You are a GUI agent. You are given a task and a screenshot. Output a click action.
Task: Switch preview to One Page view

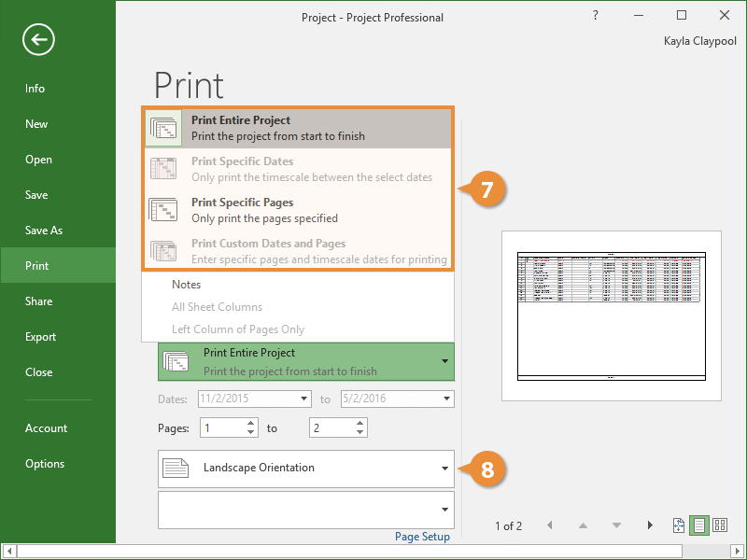point(699,526)
